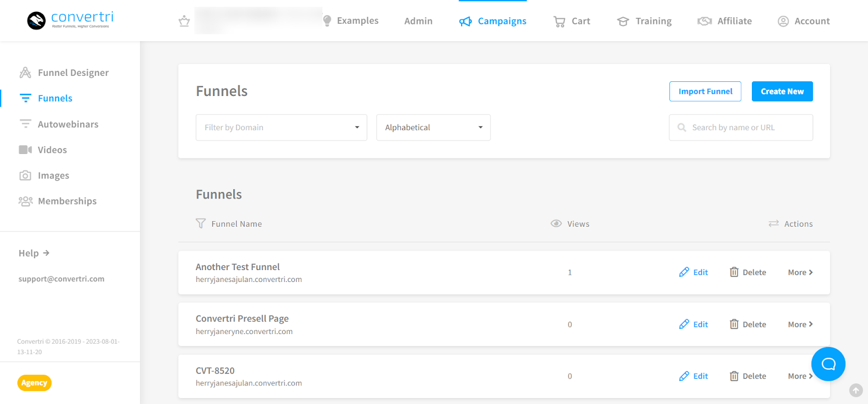
Task: Go to the Affiliate section
Action: (x=725, y=21)
